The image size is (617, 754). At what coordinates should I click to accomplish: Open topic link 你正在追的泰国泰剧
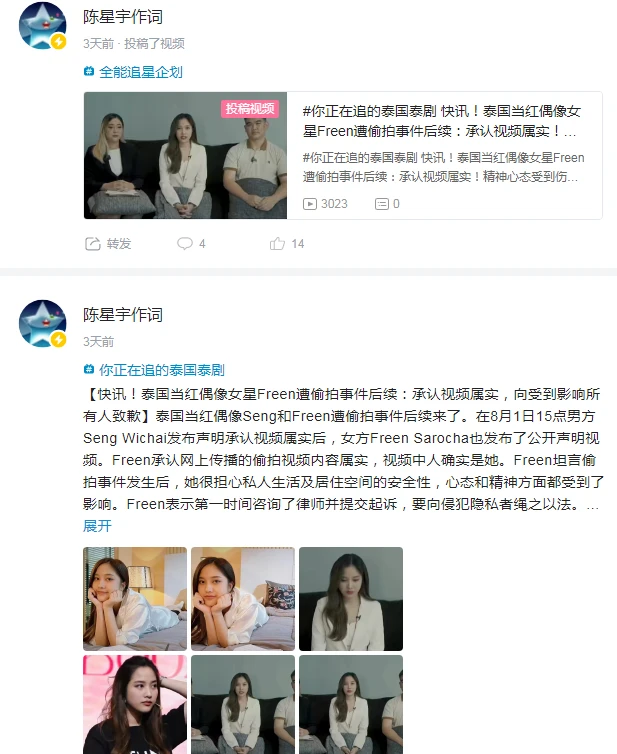click(x=162, y=370)
